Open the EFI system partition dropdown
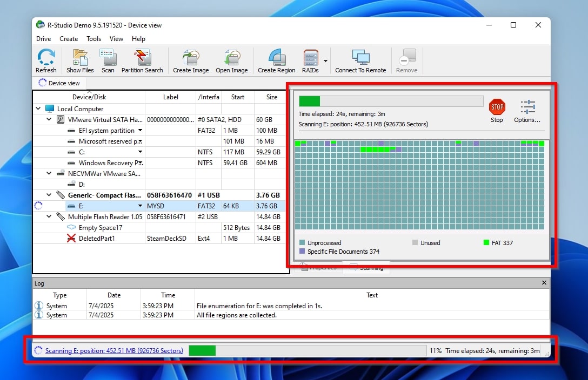The image size is (588, 380). 141,130
